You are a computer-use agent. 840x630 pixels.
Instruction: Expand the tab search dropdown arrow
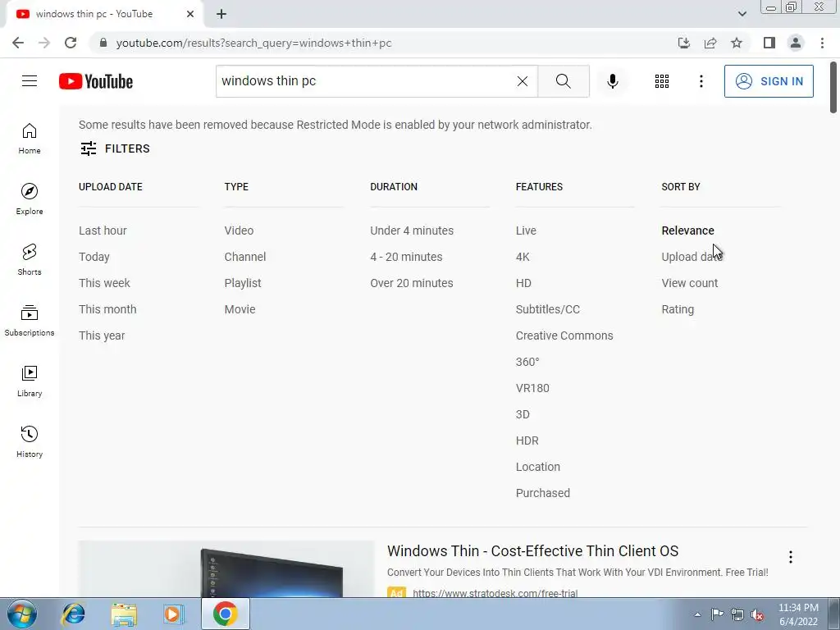(x=742, y=14)
